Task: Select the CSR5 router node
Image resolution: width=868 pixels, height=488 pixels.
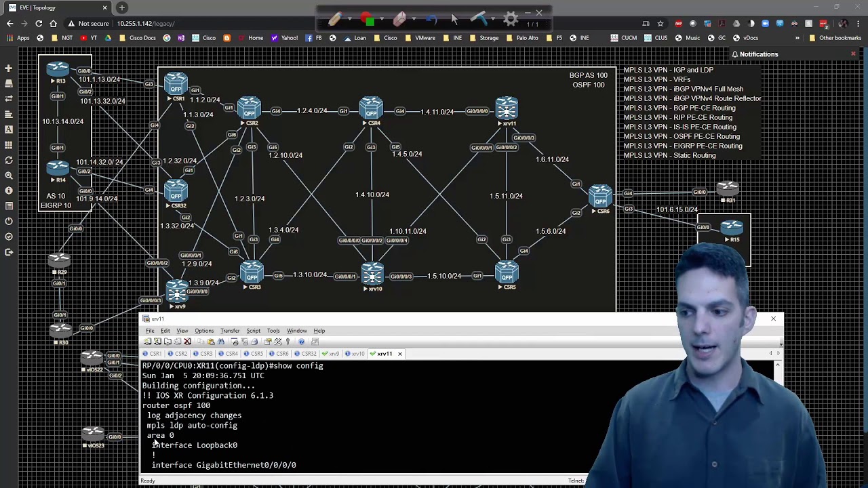Action: pyautogui.click(x=507, y=273)
